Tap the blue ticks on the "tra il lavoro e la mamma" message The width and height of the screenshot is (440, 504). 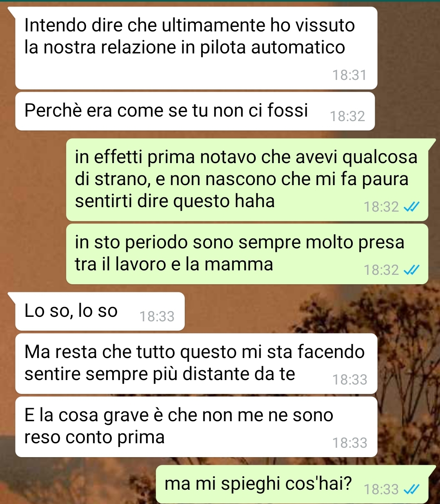(411, 270)
